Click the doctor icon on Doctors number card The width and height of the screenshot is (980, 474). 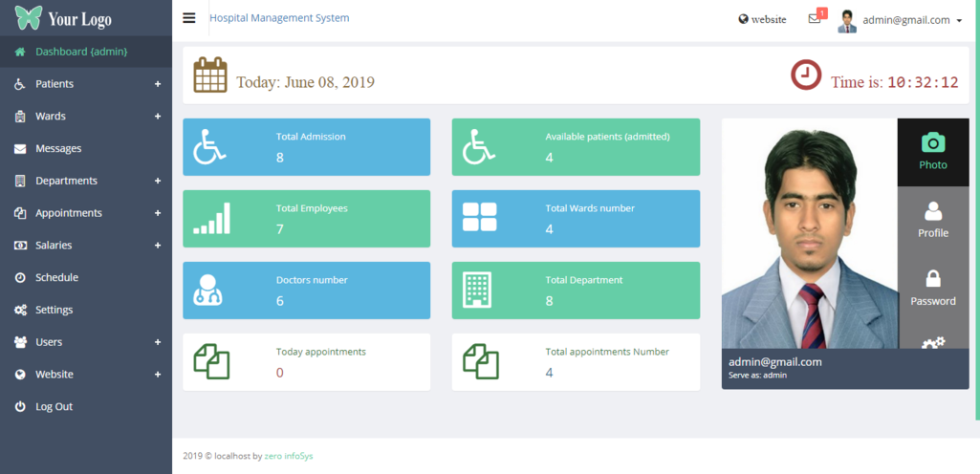(207, 290)
